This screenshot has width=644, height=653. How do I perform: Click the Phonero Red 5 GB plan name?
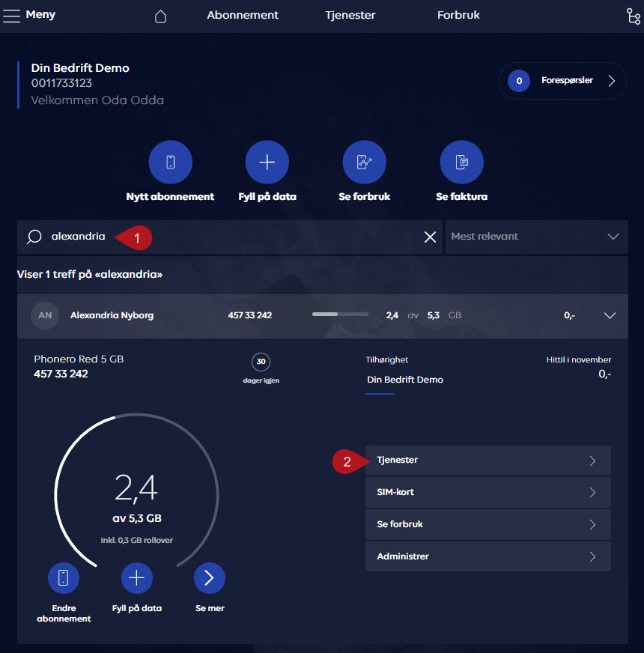(x=79, y=359)
